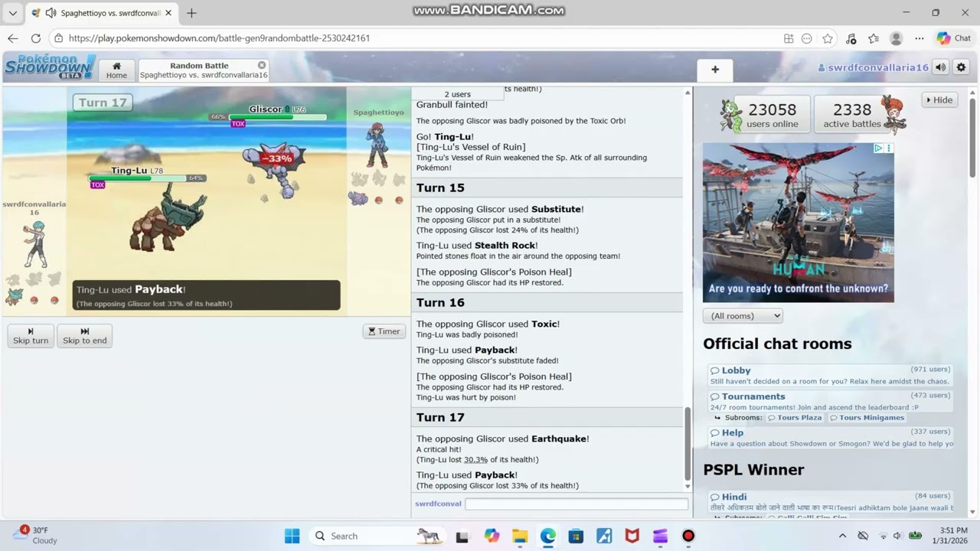Open browser Settings and more menu

[920, 38]
